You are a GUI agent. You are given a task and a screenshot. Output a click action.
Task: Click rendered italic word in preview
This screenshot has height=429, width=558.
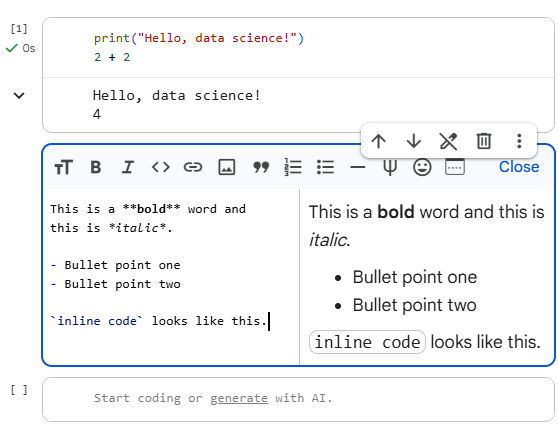point(327,240)
